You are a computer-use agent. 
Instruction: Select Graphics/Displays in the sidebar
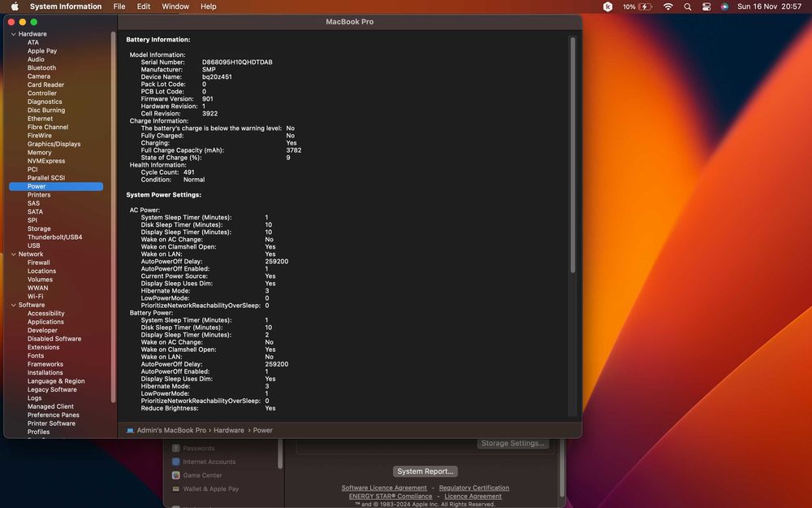(x=54, y=144)
